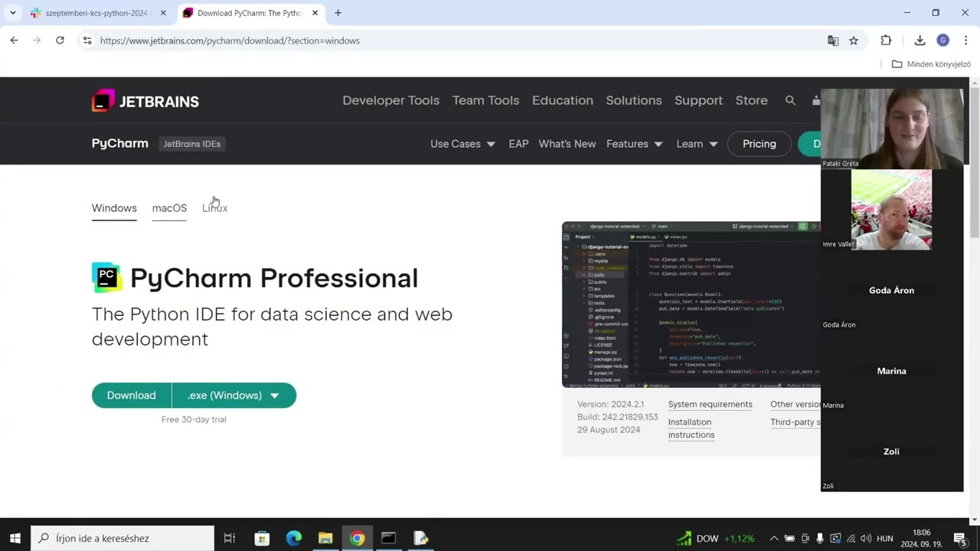Select the Windows OS tab

[x=114, y=208]
